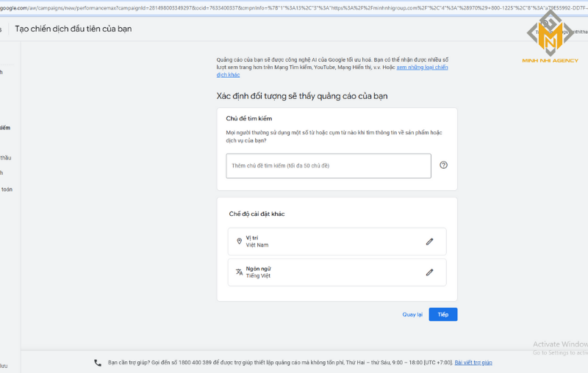Click the 'Tạo chiến dịch đầu tiên của bạn' title

coord(73,29)
